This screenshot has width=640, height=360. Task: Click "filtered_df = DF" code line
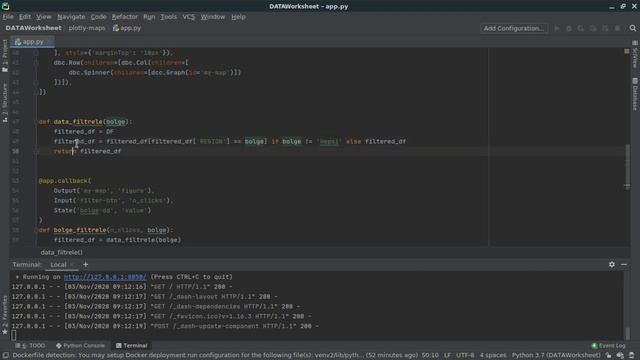84,131
